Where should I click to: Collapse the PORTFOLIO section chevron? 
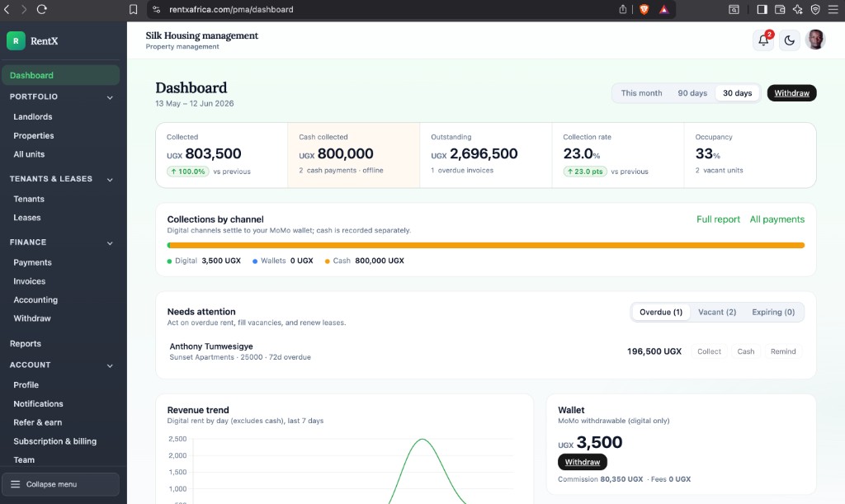coord(110,97)
